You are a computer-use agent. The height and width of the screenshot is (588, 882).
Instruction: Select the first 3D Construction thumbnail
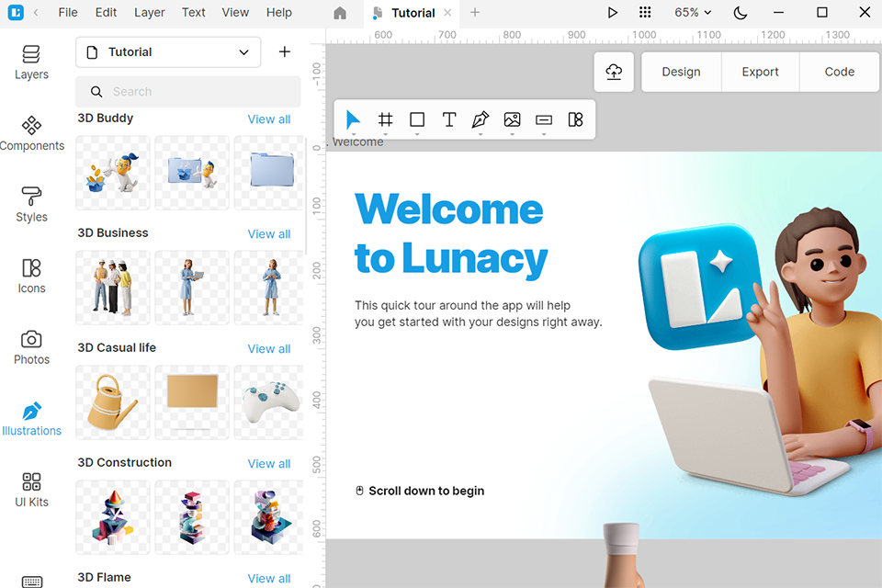point(112,517)
